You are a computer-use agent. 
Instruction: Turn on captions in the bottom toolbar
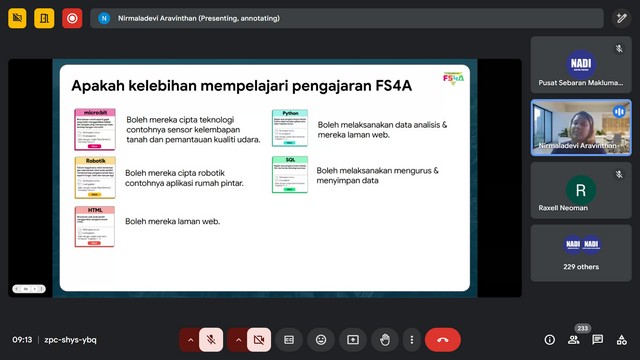click(289, 340)
